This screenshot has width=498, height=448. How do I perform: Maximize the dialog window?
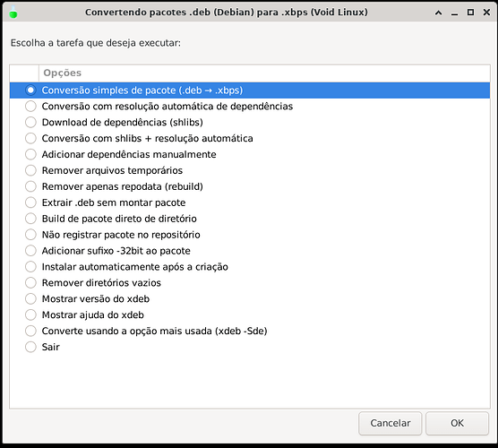click(470, 13)
